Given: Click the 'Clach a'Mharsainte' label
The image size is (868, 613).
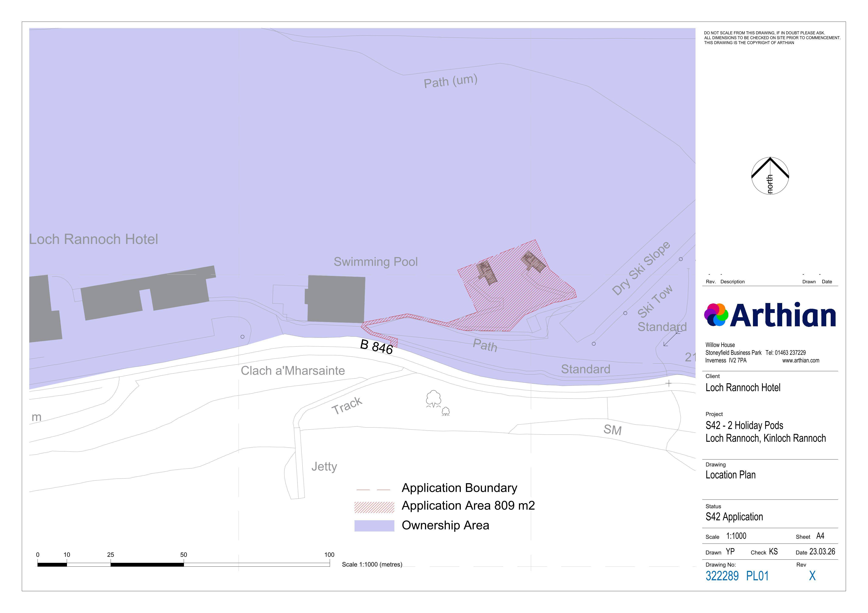Looking at the screenshot, I should point(293,371).
